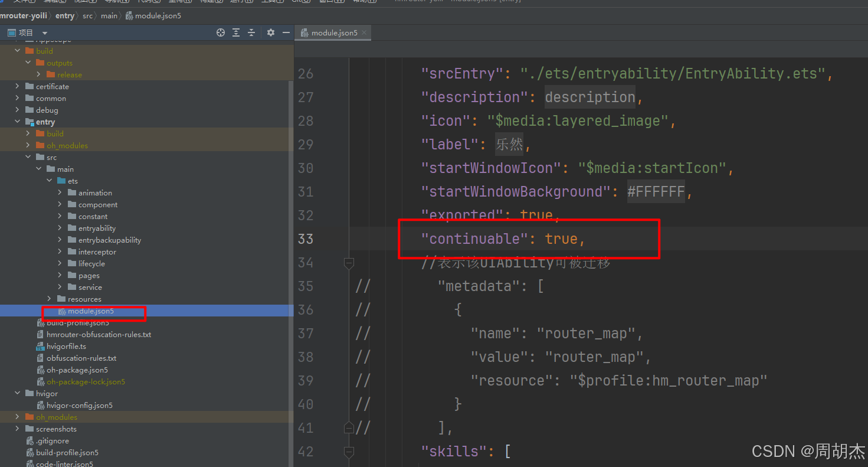Click the folded description value on line 27
This screenshot has height=467, width=868.
[x=590, y=97]
